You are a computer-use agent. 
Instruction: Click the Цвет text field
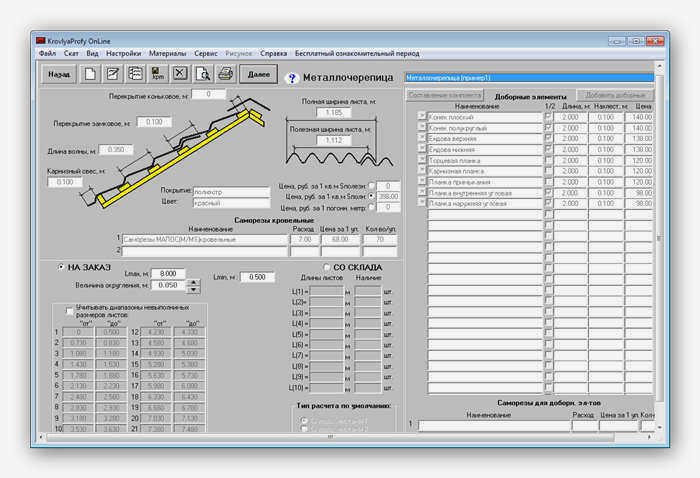232,203
